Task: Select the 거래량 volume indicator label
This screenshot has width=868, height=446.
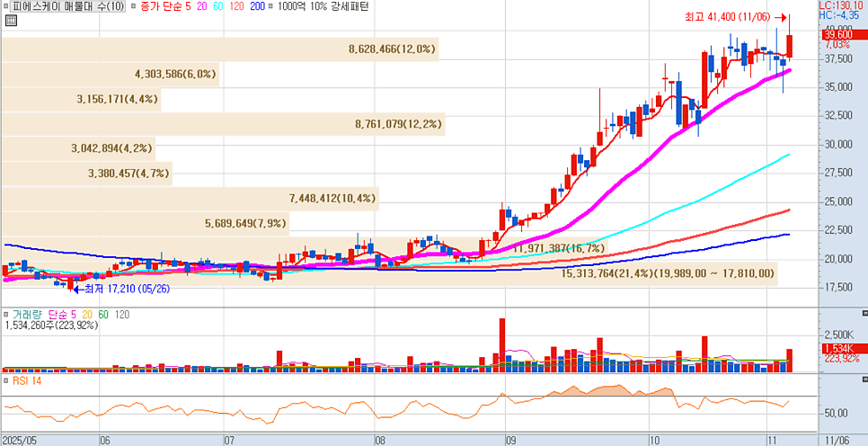Action: click(x=29, y=315)
